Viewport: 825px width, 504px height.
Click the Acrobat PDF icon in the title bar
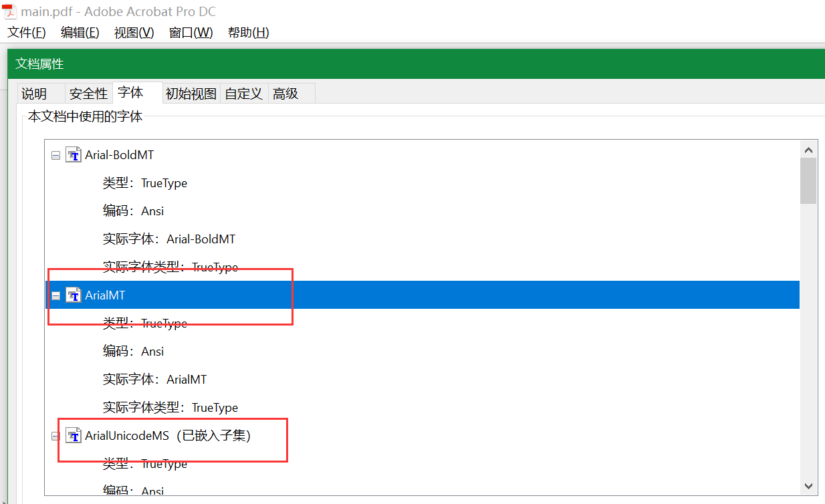coord(9,11)
